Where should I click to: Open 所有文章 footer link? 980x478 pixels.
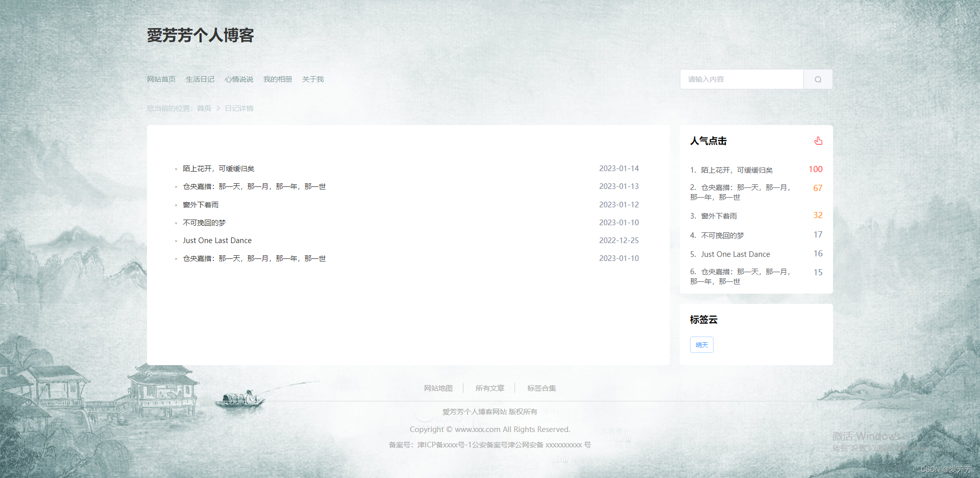click(x=490, y=388)
